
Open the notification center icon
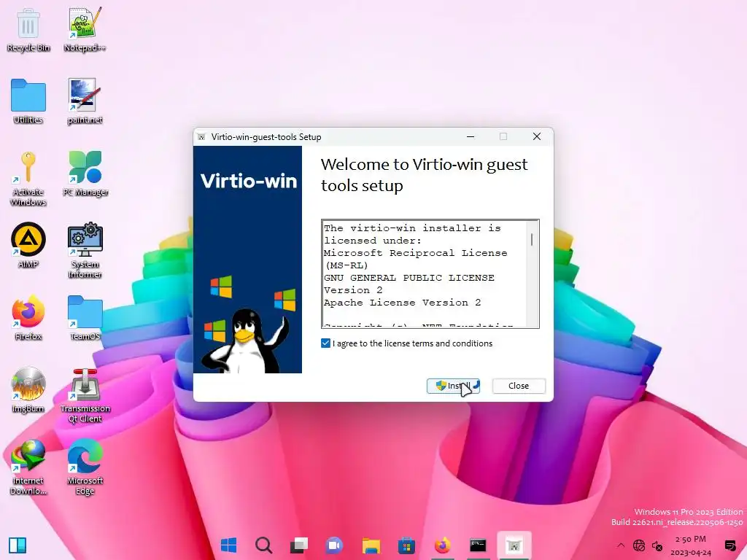pos(729,545)
